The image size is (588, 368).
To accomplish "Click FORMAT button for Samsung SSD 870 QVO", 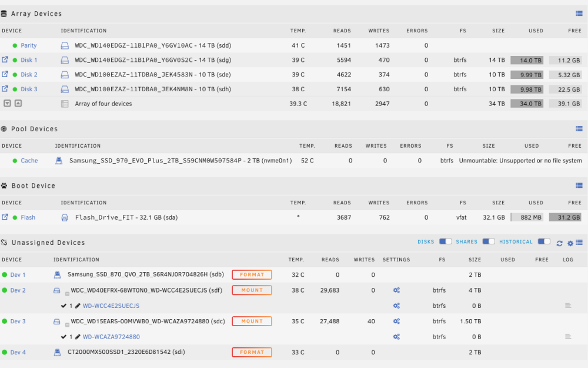I will (x=252, y=274).
